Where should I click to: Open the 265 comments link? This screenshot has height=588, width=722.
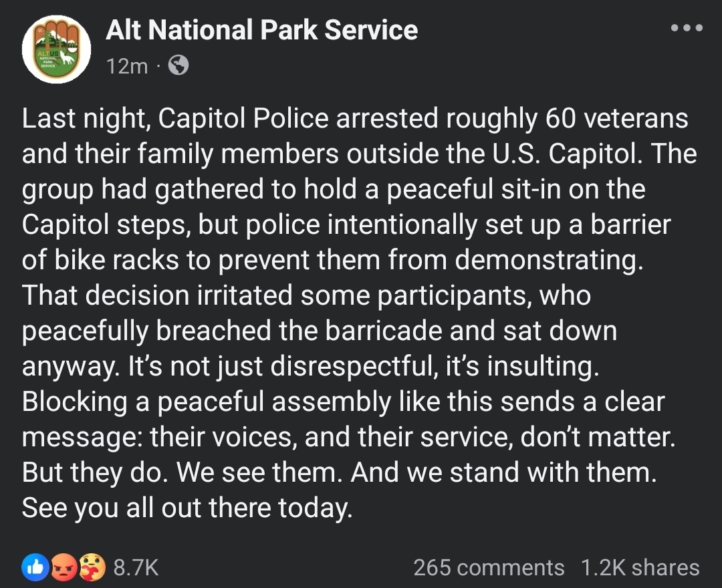click(489, 567)
